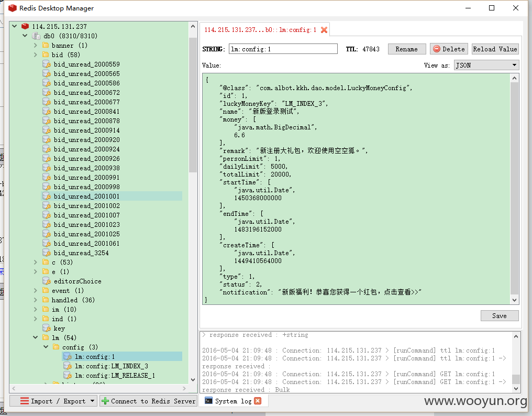The height and width of the screenshot is (416, 532).
Task: Click key icon of bid_unread_2000586
Action: pos(47,83)
